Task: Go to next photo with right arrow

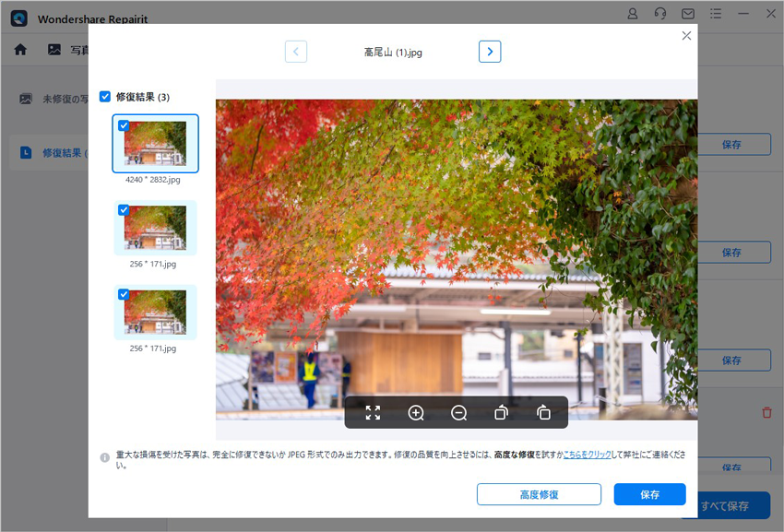Action: pos(490,52)
